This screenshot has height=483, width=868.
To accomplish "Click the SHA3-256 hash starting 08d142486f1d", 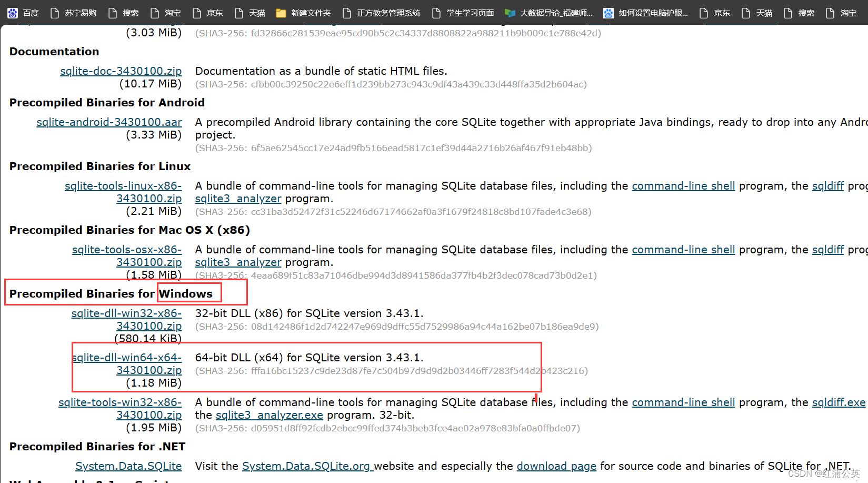I will (397, 327).
